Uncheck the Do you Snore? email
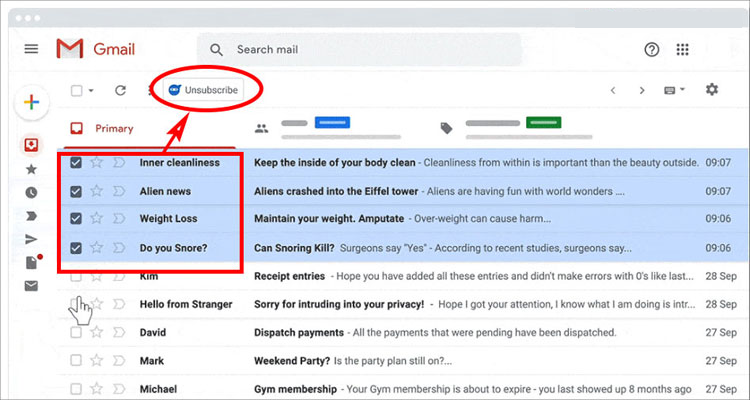The height and width of the screenshot is (400, 750). pyautogui.click(x=76, y=248)
